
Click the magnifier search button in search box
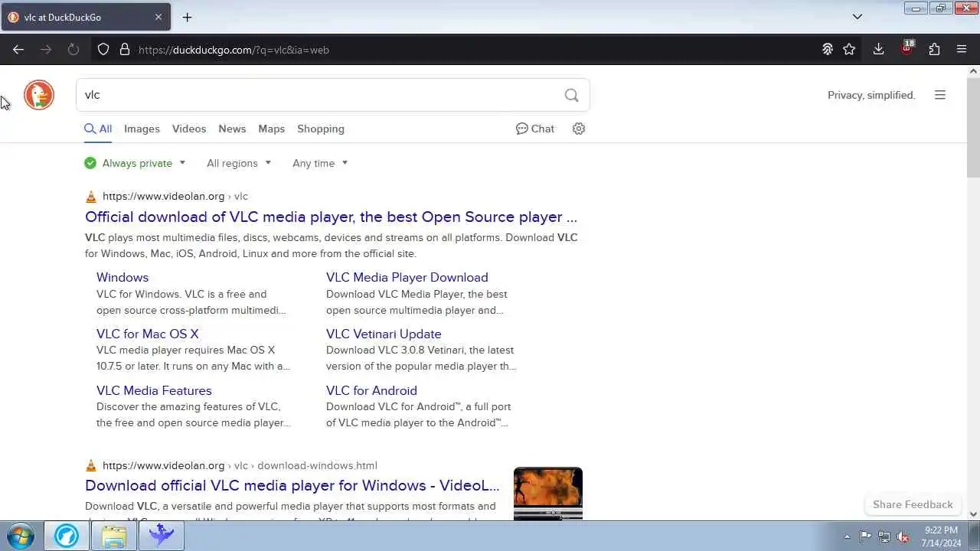coord(571,95)
